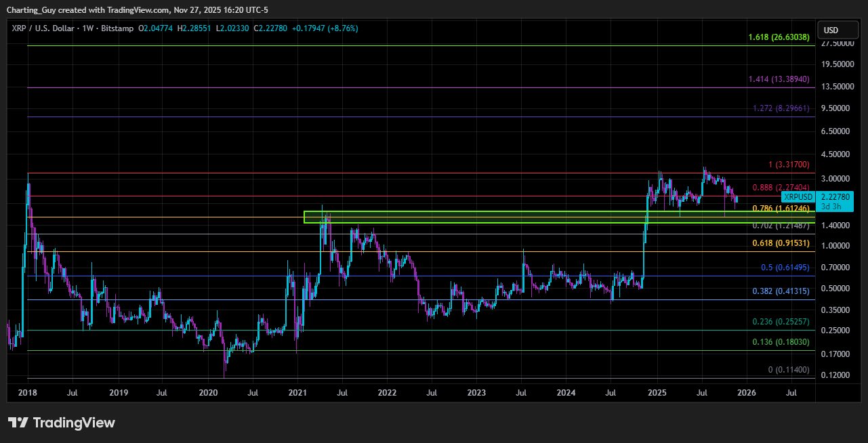Click the blue XRPUSD price tag on the scale
This screenshot has height=443, width=868.
[798, 196]
